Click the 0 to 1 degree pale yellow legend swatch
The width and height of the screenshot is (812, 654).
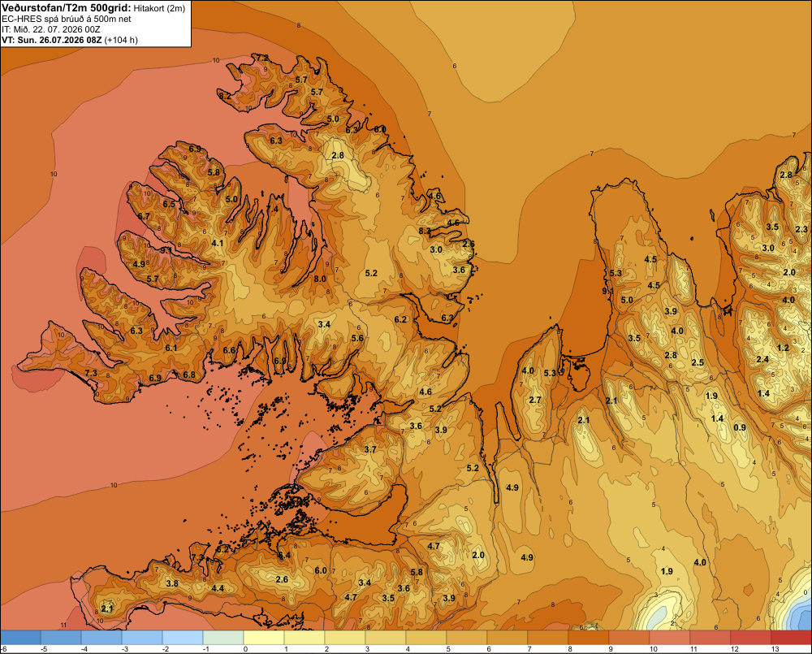(x=264, y=637)
